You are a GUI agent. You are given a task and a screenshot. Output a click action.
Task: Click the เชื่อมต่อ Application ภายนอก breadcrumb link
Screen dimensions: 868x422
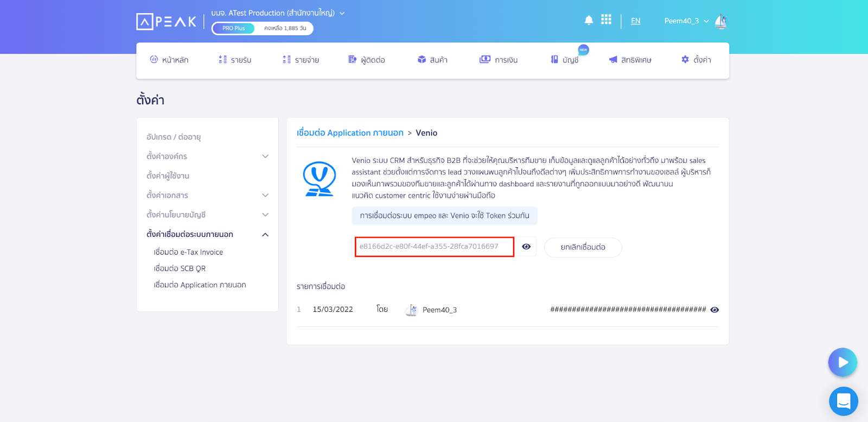point(350,133)
